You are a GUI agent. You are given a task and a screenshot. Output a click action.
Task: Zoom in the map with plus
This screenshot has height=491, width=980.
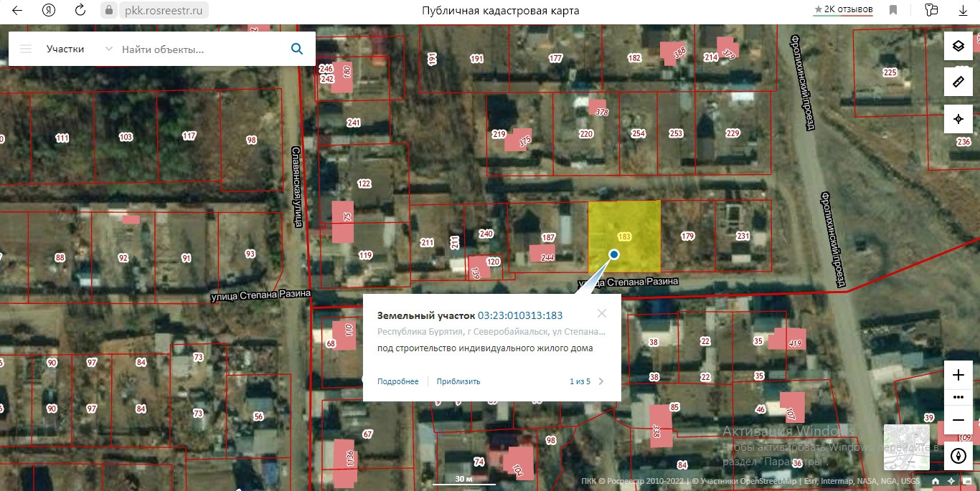coord(958,375)
